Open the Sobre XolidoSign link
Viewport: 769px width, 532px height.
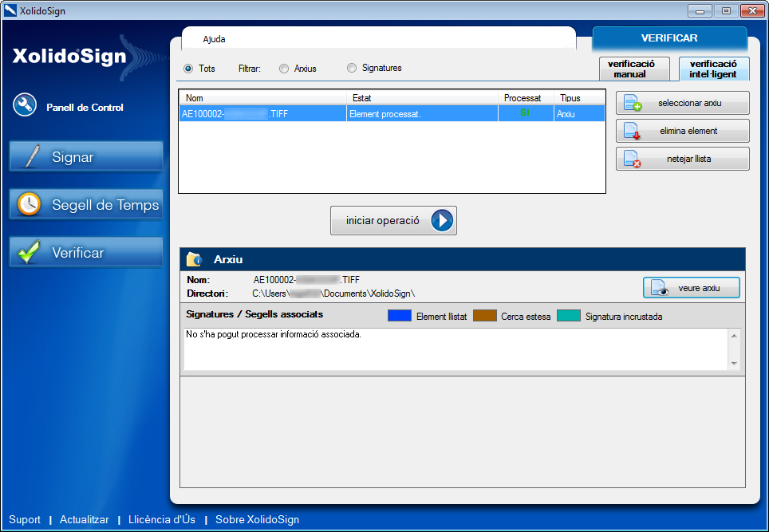click(258, 520)
